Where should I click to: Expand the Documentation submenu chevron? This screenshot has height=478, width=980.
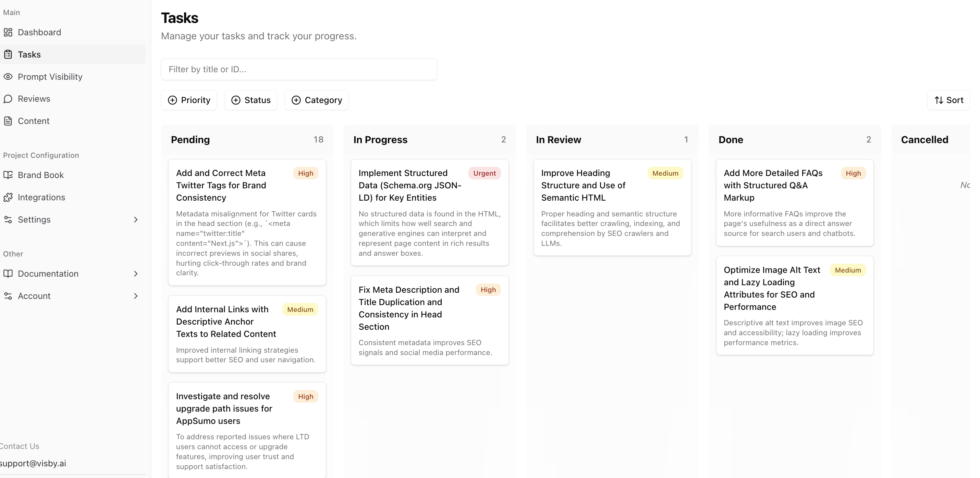point(136,274)
